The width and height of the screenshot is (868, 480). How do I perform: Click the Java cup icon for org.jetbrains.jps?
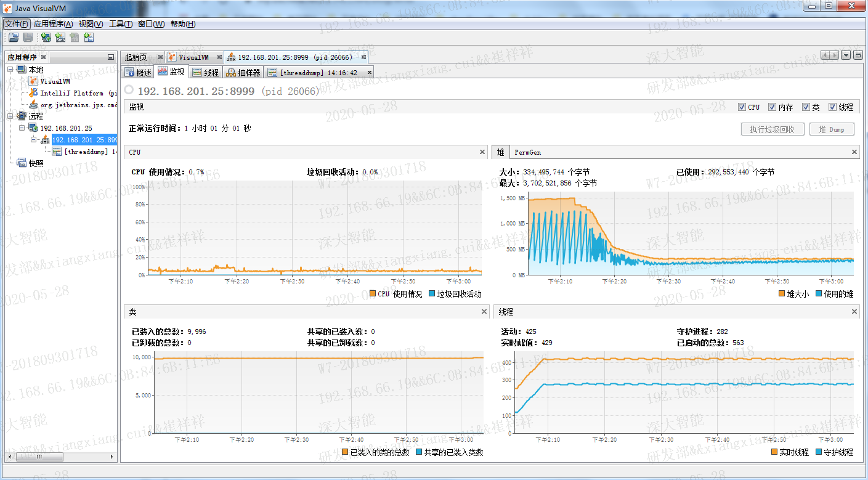click(34, 105)
